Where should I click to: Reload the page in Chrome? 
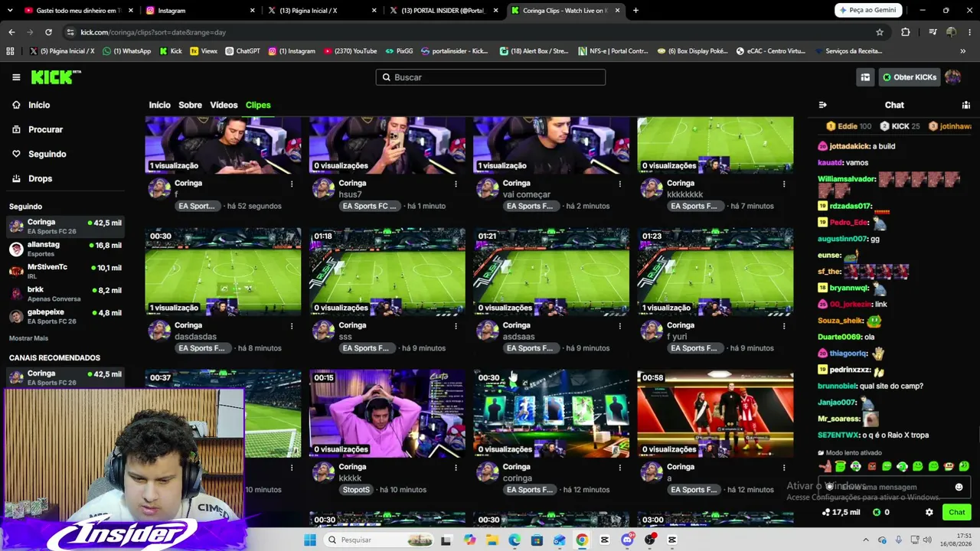click(x=48, y=32)
